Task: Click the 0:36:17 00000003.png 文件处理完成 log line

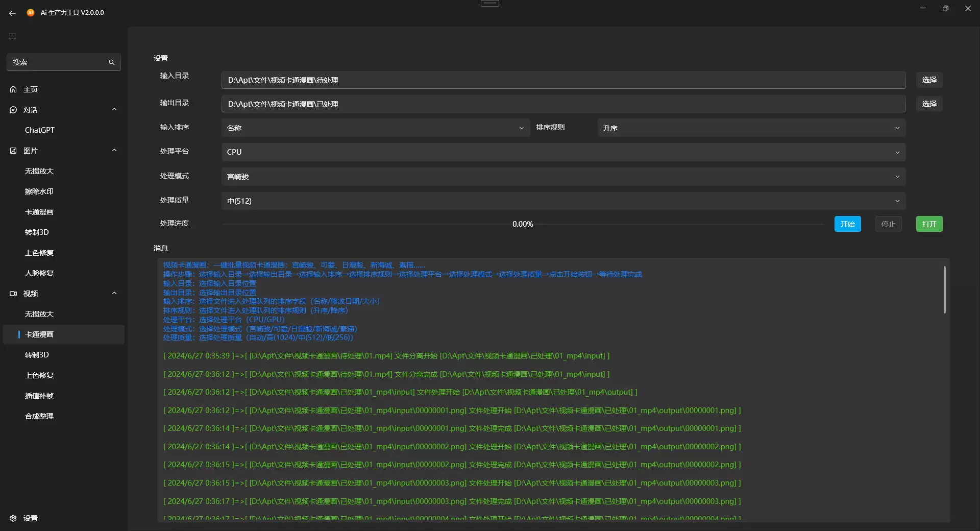Action: pos(452,501)
